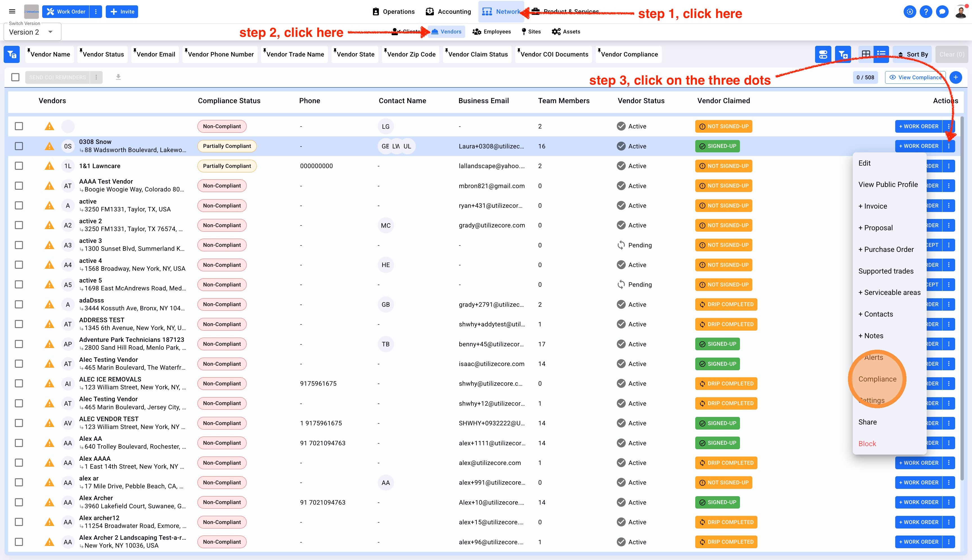Image resolution: width=972 pixels, height=560 pixels.
Task: Select the AAAA Test Vendor checkbox
Action: click(19, 186)
